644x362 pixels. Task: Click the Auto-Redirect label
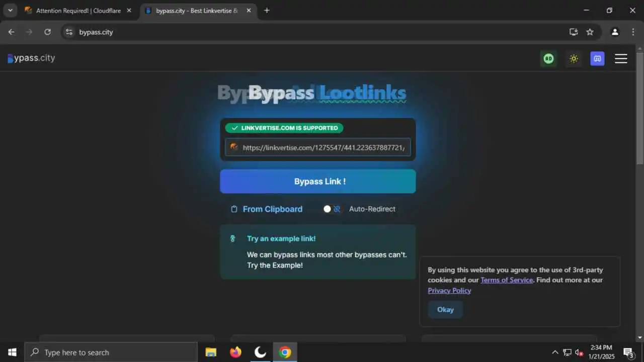372,209
